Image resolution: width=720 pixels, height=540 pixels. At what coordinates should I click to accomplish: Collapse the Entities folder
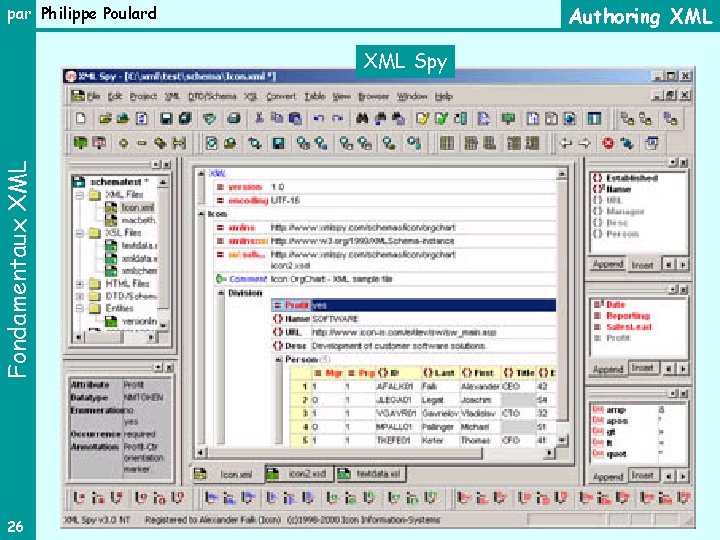point(79,308)
